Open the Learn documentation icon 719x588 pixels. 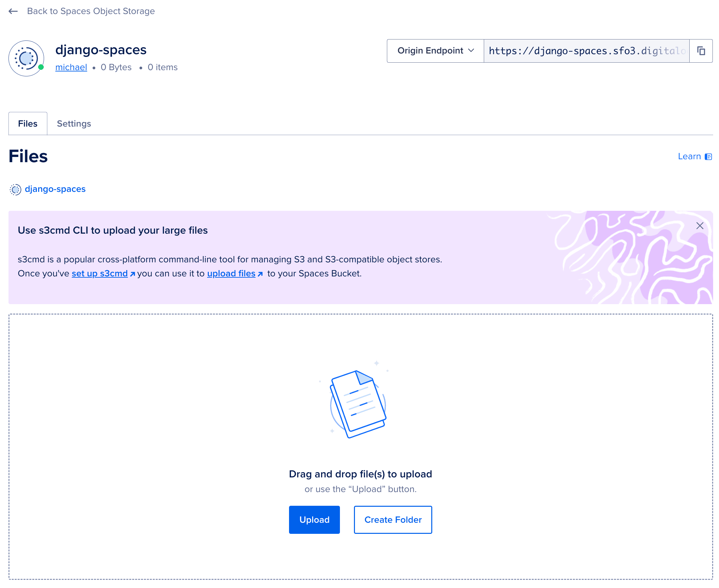point(709,156)
